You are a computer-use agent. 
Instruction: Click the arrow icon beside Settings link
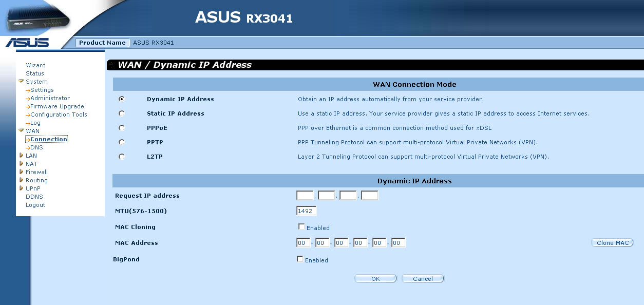click(28, 90)
